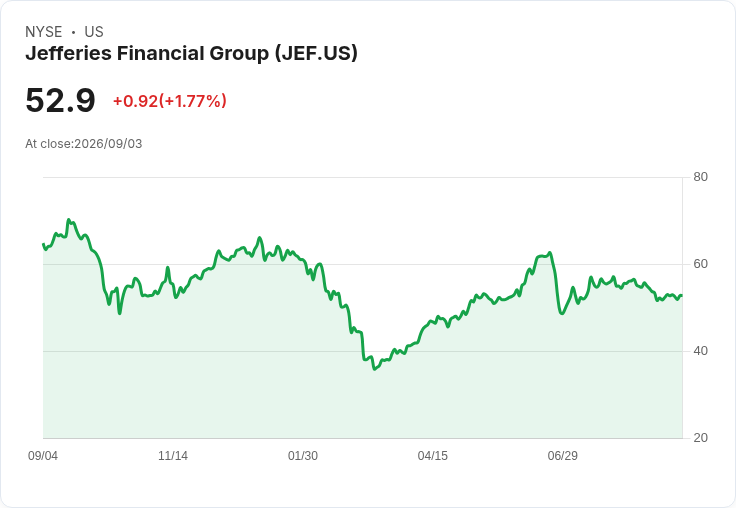Click the +0.92(+1.77%) price change text
Viewport: 736px width, 508px height.
click(169, 101)
